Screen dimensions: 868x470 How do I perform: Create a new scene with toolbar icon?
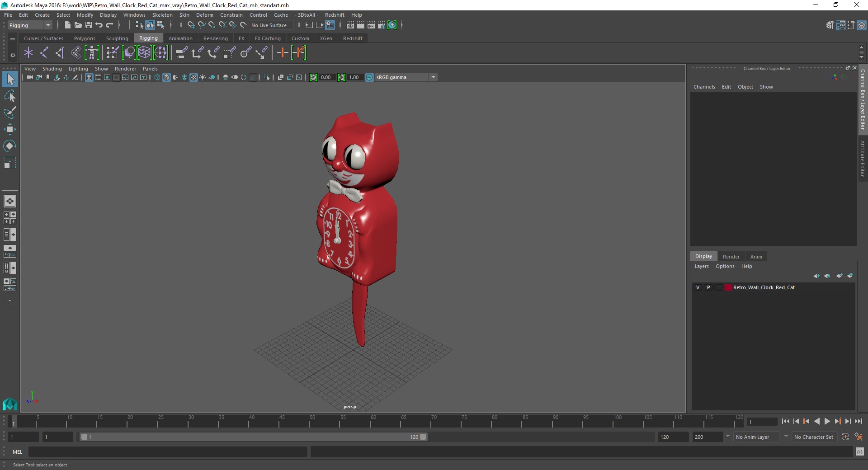(67, 25)
